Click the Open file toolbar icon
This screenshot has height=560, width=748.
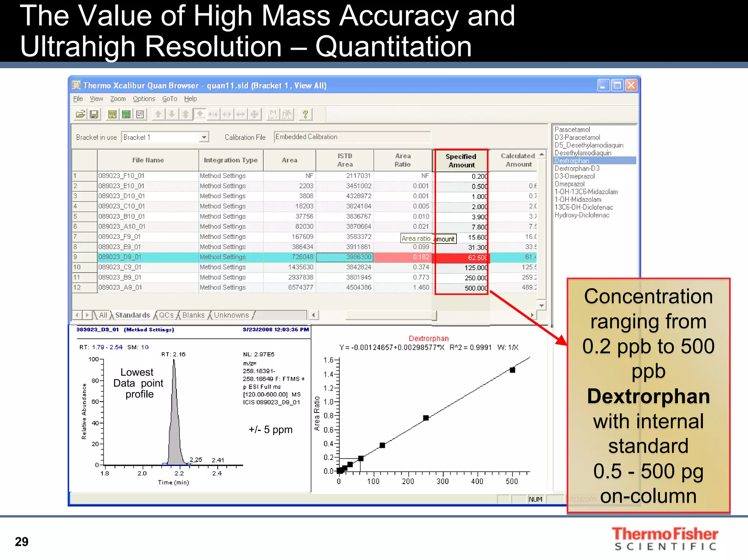coord(80,115)
